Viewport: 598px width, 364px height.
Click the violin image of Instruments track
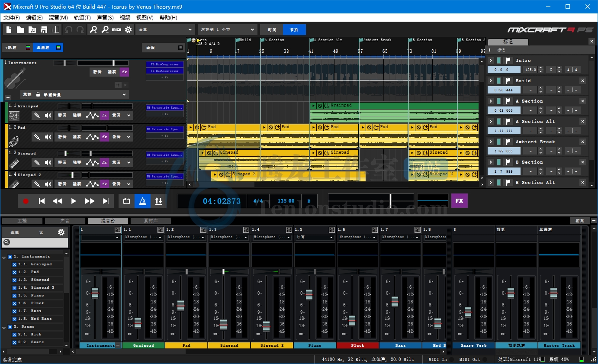click(15, 79)
